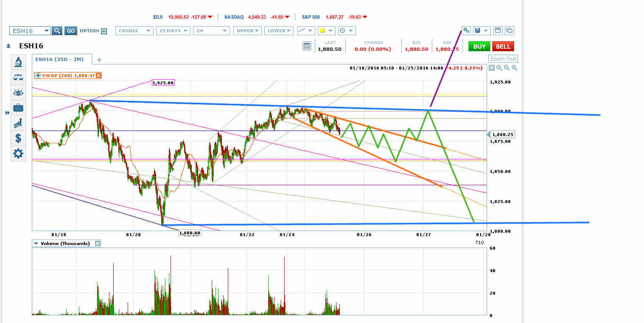Open the 25 DAYS range dropdown
The image size is (644, 323).
(174, 31)
